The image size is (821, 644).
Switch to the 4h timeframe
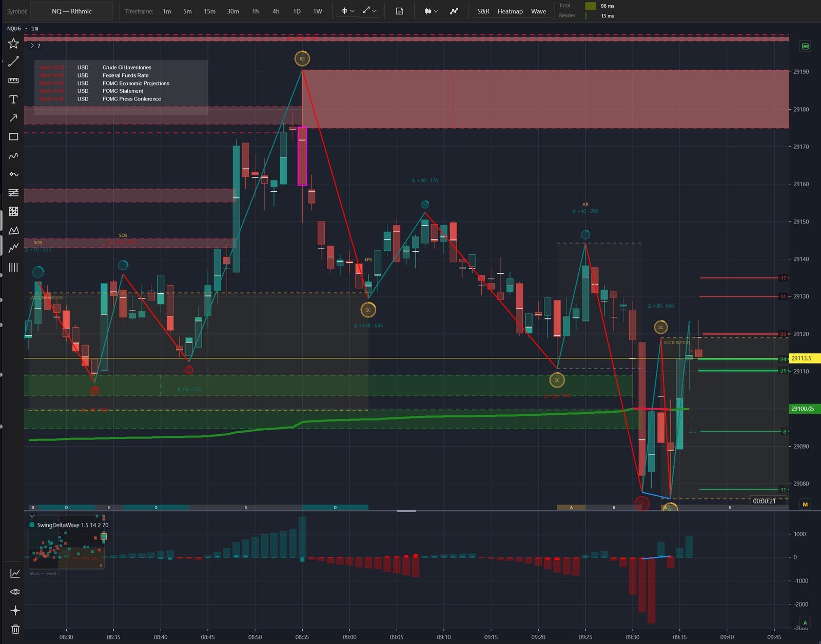coord(276,11)
